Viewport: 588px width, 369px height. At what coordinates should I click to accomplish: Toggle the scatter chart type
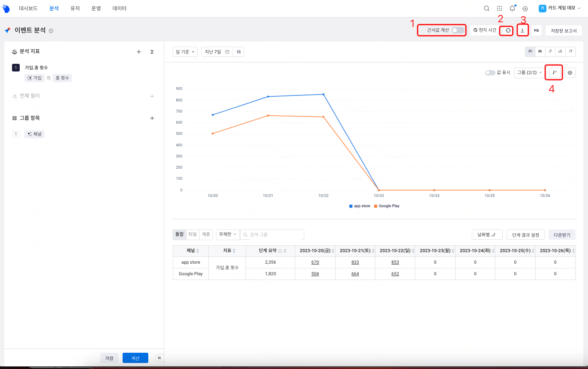[x=550, y=51]
